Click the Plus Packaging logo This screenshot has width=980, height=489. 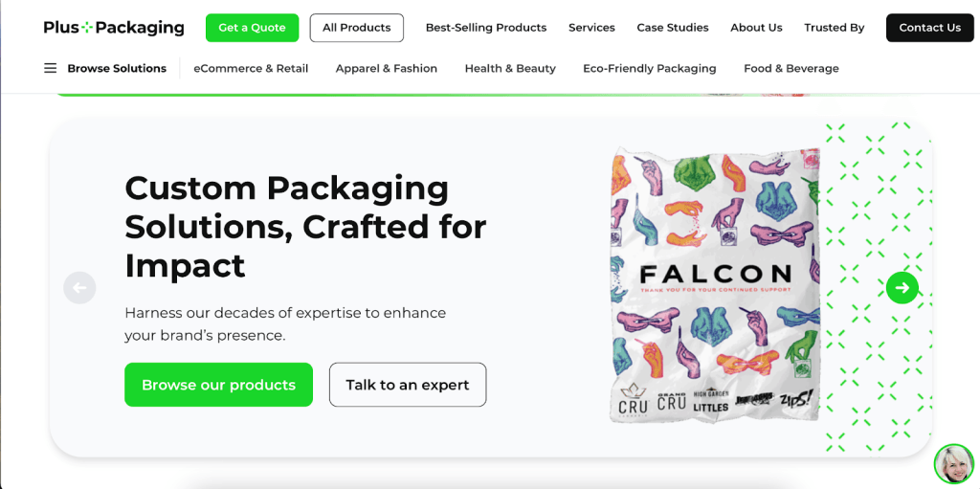point(114,28)
